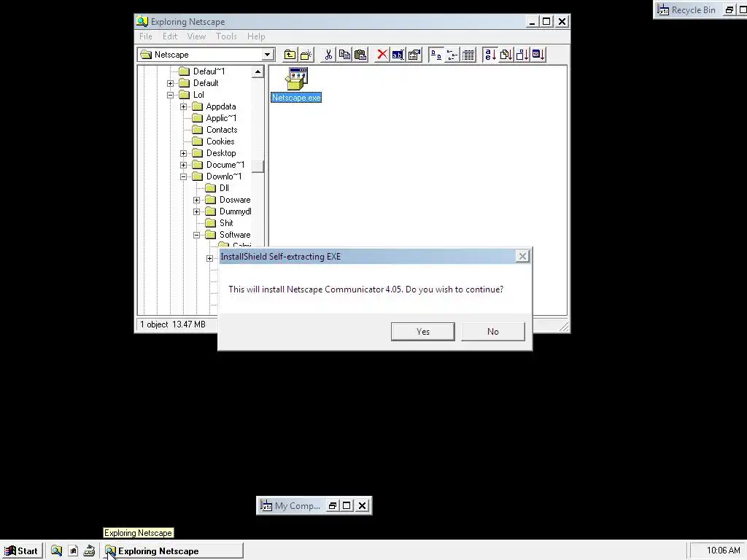Select the Dosware folder in tree
The height and width of the screenshot is (560, 747).
coord(235,200)
